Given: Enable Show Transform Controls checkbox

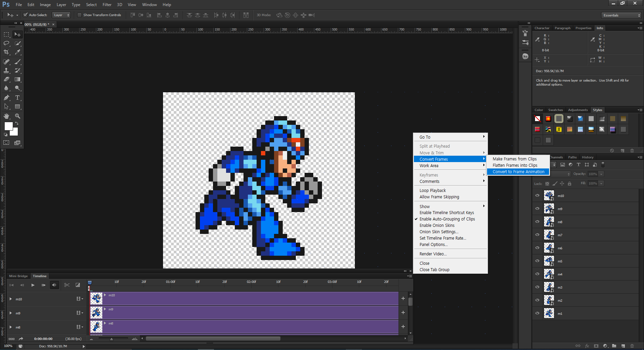Looking at the screenshot, I should point(79,15).
